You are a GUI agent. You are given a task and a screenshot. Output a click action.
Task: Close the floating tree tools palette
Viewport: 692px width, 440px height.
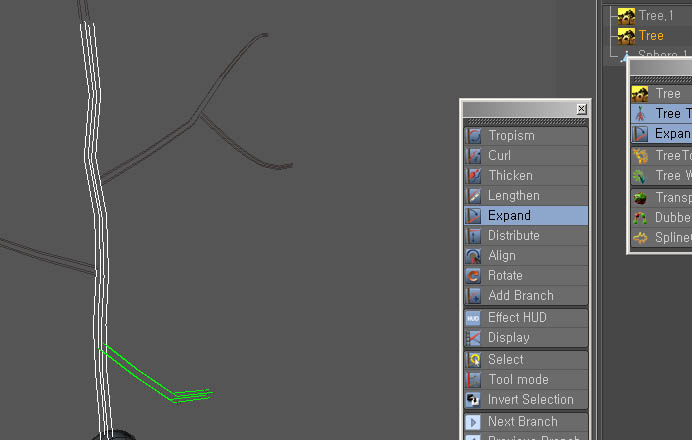pyautogui.click(x=582, y=109)
